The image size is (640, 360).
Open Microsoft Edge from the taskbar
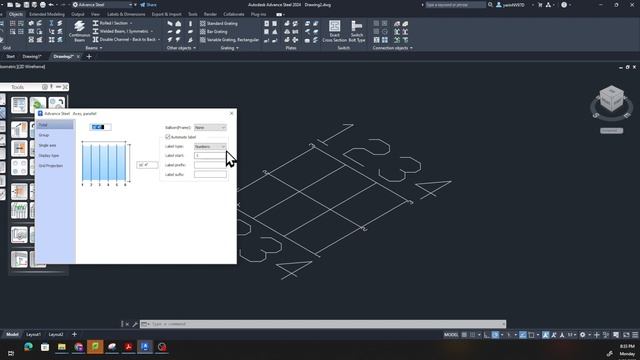[28, 347]
